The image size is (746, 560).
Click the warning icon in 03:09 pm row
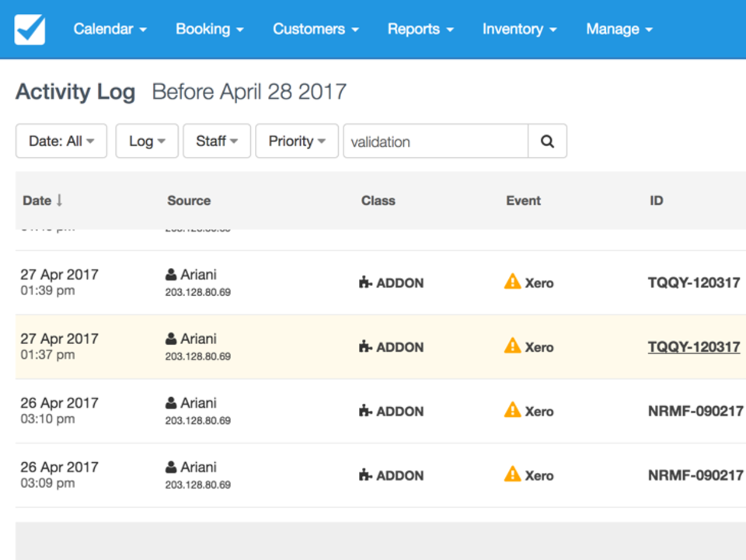[x=512, y=474]
